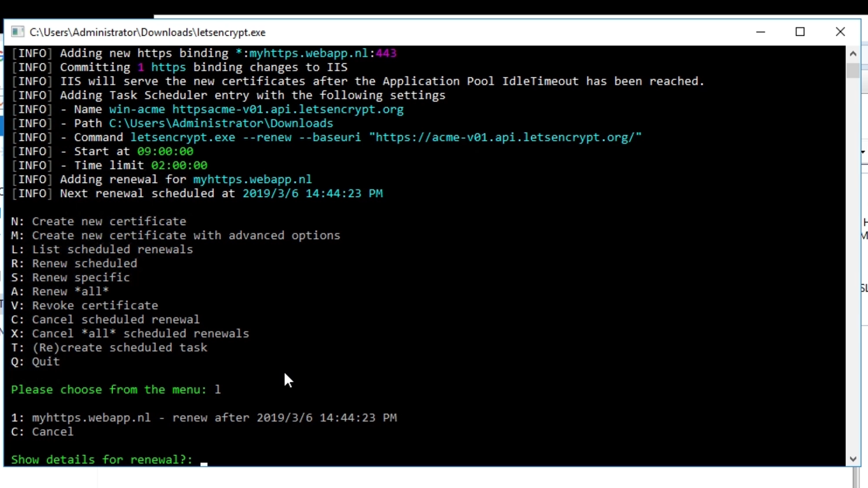Viewport: 868px width, 488px height.
Task: Click the console vertical scrollbar thumb
Action: (853, 70)
